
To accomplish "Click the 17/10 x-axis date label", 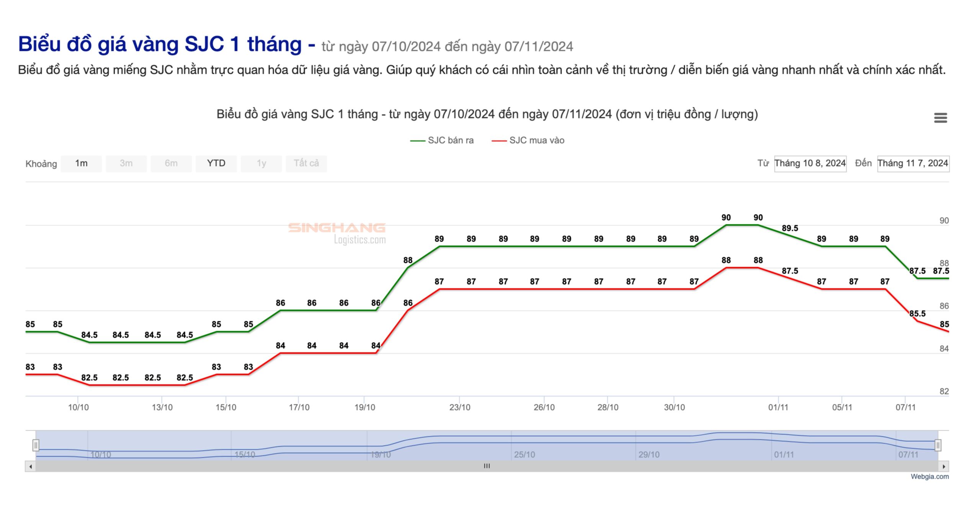I will [299, 407].
